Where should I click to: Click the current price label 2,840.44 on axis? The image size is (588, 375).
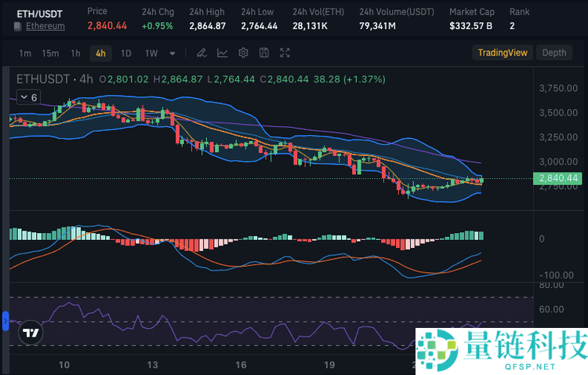click(558, 179)
